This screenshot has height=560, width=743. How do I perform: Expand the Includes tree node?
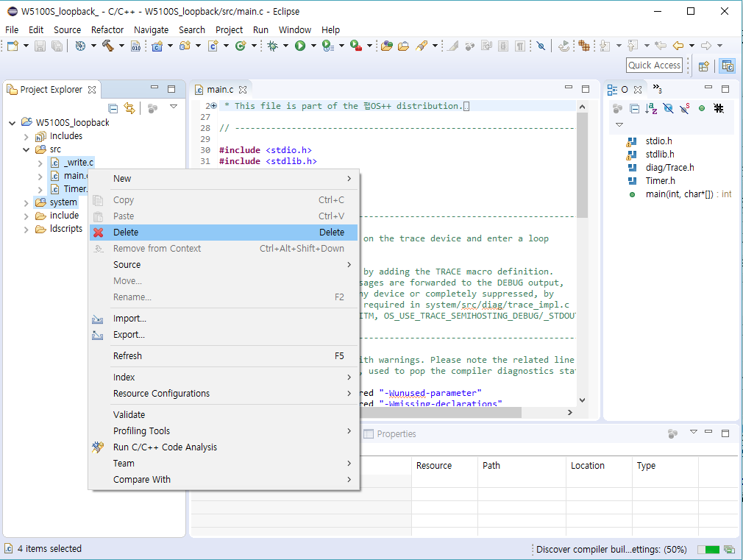(x=26, y=136)
